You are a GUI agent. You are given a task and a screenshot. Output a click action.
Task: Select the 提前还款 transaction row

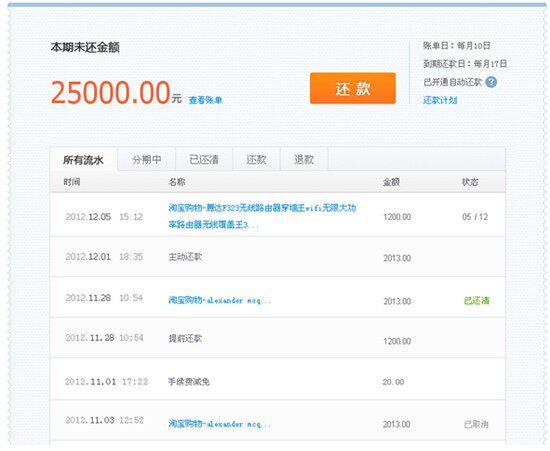pos(277,338)
